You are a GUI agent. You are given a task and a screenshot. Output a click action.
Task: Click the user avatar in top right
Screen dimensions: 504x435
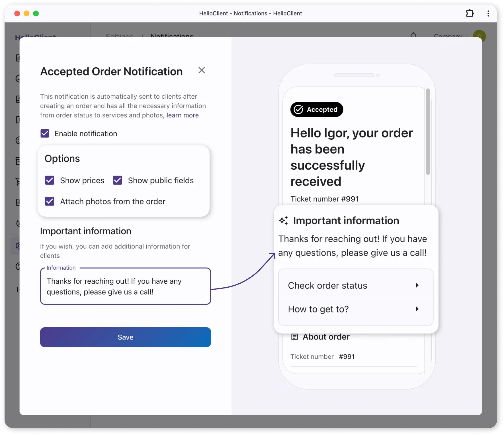[479, 36]
